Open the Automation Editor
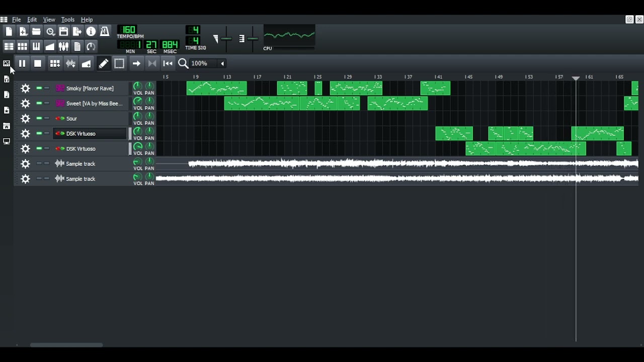The height and width of the screenshot is (362, 644). coord(50,46)
